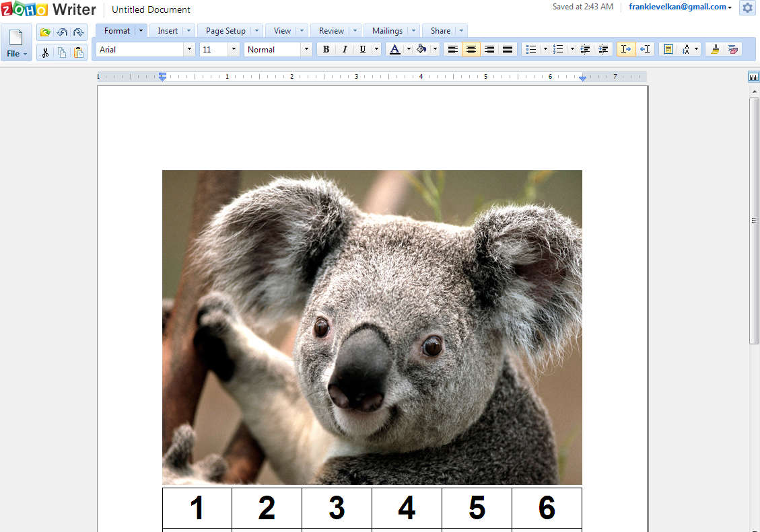Switch to the Insert tab
This screenshot has height=532, width=760.
(x=168, y=30)
